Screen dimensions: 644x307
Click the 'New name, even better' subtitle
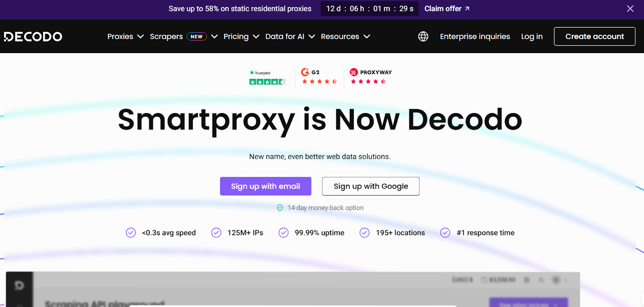click(x=320, y=157)
